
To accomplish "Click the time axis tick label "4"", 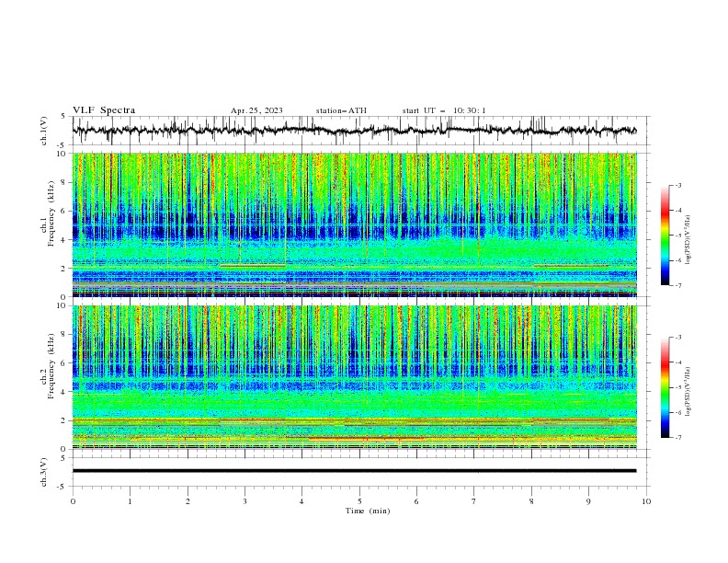I will click(301, 501).
